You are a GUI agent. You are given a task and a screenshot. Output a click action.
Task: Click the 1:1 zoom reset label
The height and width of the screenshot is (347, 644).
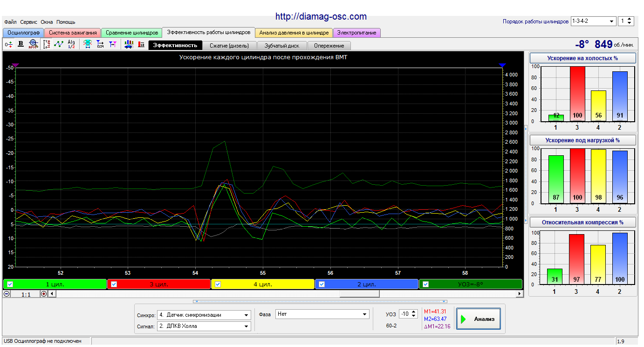click(x=25, y=294)
